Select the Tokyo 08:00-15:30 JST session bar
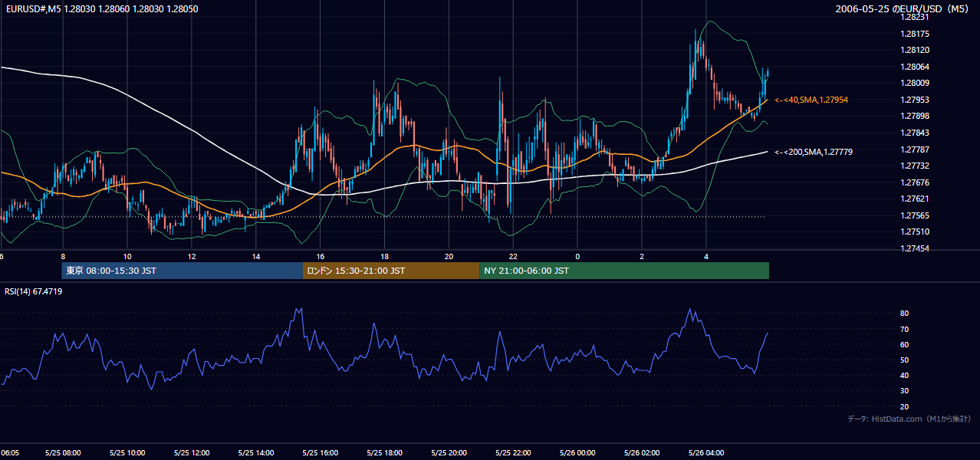980x460 pixels. click(x=183, y=271)
